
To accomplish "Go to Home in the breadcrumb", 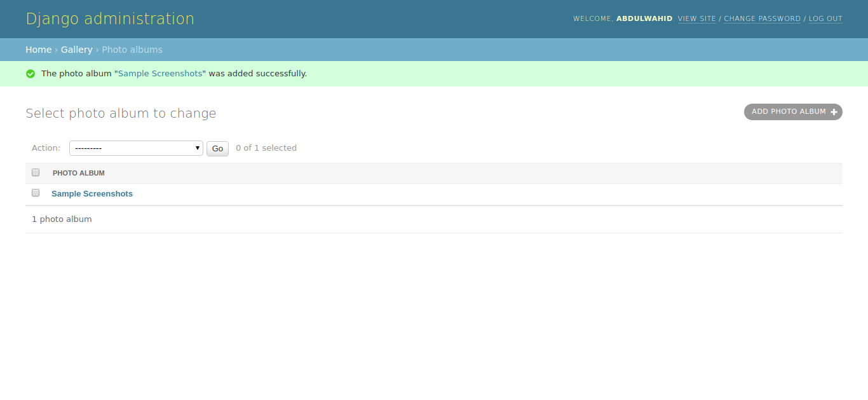I will click(x=39, y=50).
